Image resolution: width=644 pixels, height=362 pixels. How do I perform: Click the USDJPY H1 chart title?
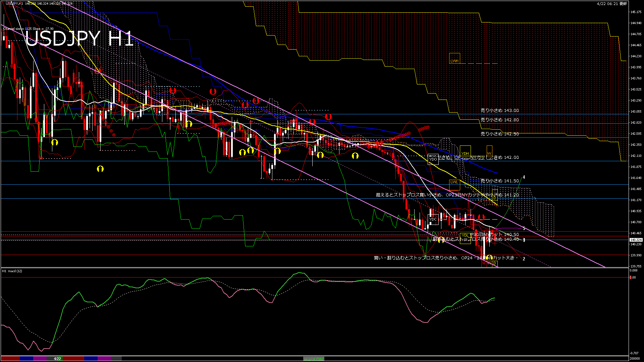tap(79, 39)
